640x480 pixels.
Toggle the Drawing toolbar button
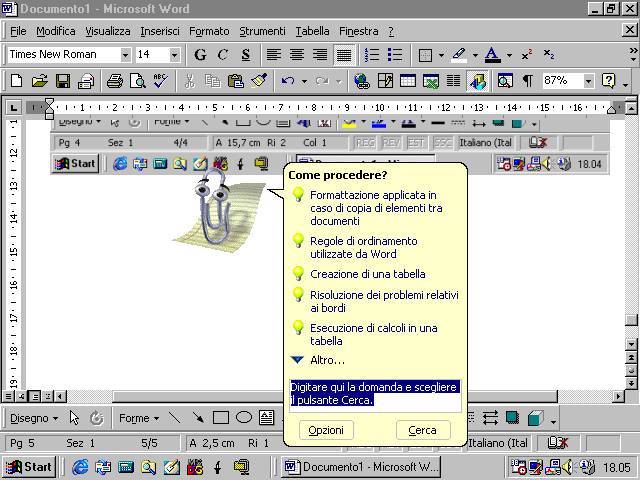(x=477, y=81)
